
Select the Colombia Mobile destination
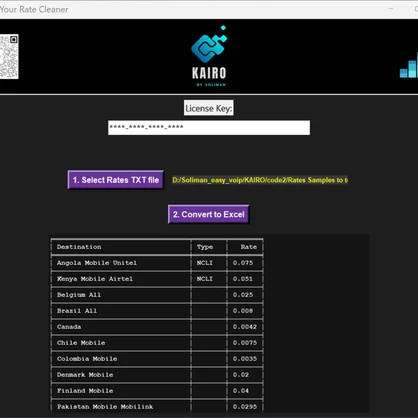(x=87, y=359)
